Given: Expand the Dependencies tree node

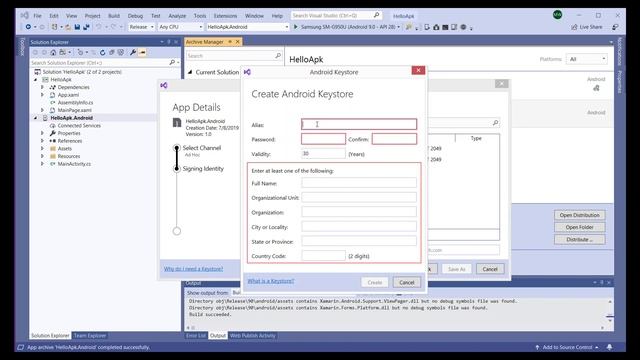Looking at the screenshot, I should (x=42, y=87).
